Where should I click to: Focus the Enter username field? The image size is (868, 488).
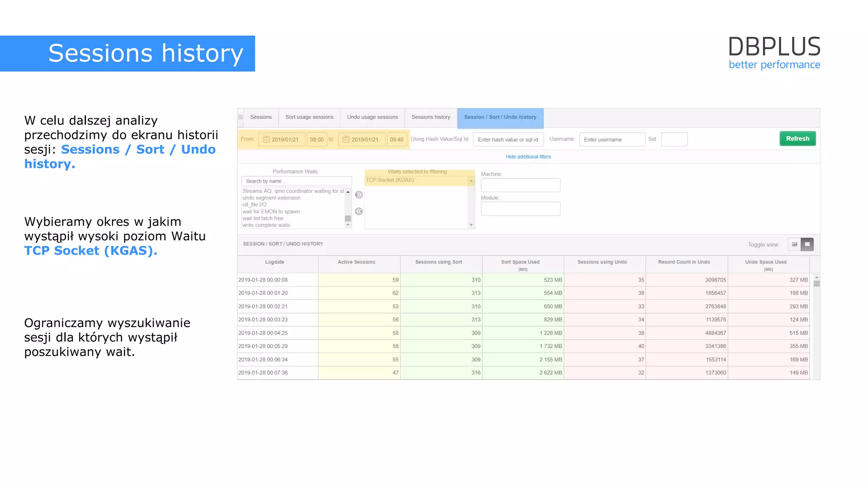612,139
